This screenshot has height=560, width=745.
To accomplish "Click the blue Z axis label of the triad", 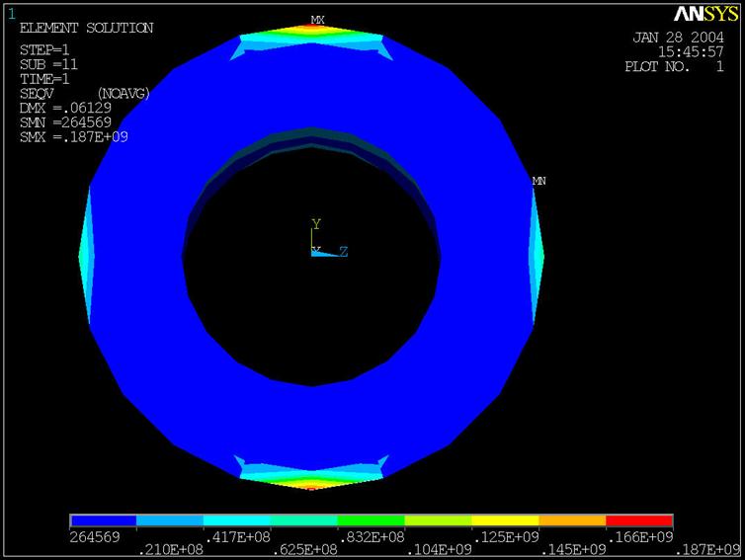I will point(343,252).
